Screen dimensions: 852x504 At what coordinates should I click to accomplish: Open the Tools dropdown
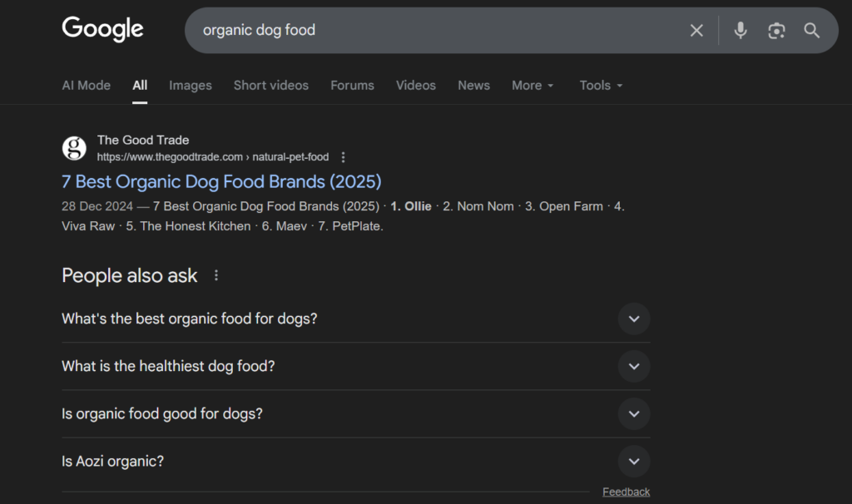point(600,85)
